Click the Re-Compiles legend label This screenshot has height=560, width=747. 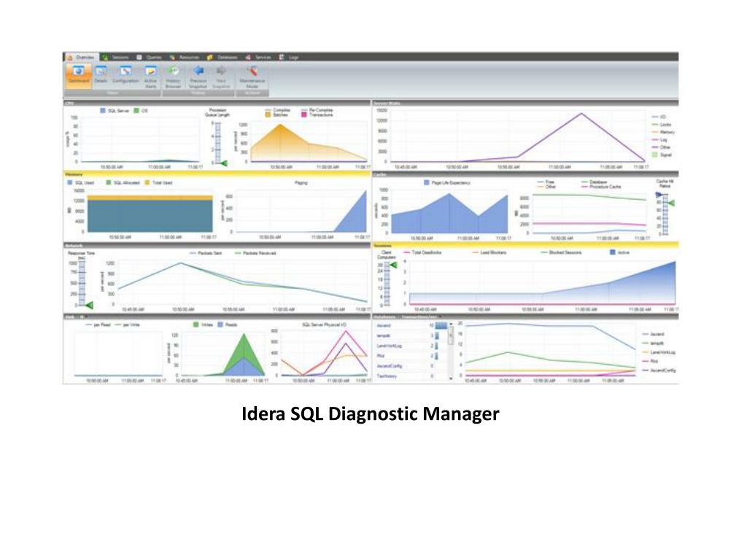321,110
